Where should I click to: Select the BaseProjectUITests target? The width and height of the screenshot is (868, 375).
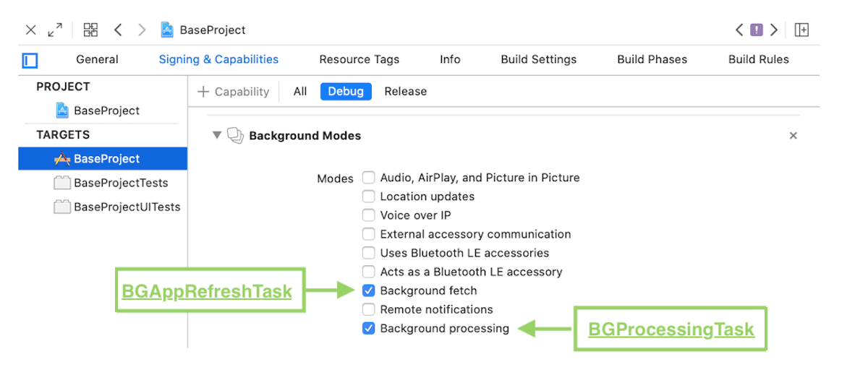tap(117, 207)
